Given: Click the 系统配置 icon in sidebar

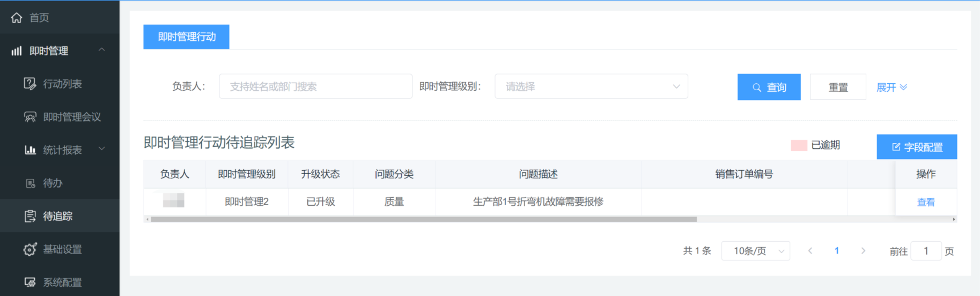Looking at the screenshot, I should point(30,282).
